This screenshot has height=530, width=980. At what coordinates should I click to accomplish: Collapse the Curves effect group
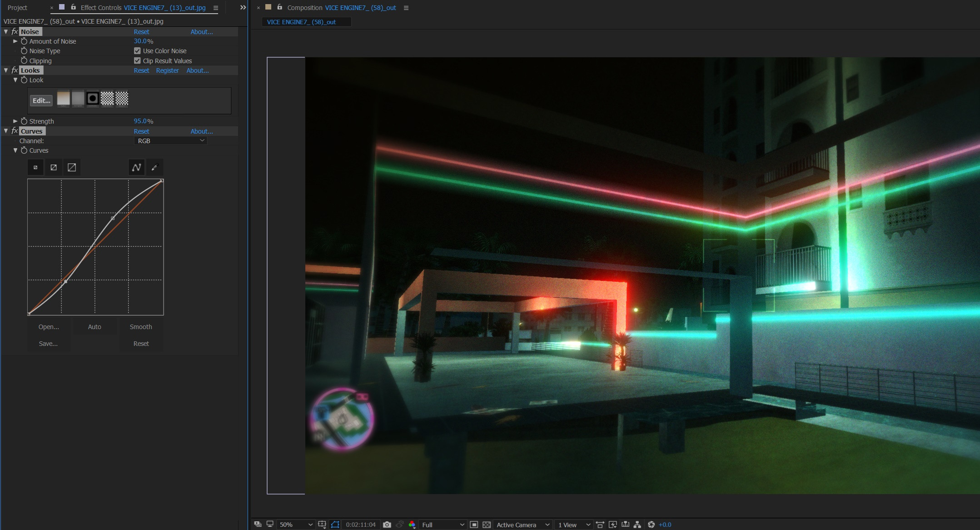tap(6, 131)
